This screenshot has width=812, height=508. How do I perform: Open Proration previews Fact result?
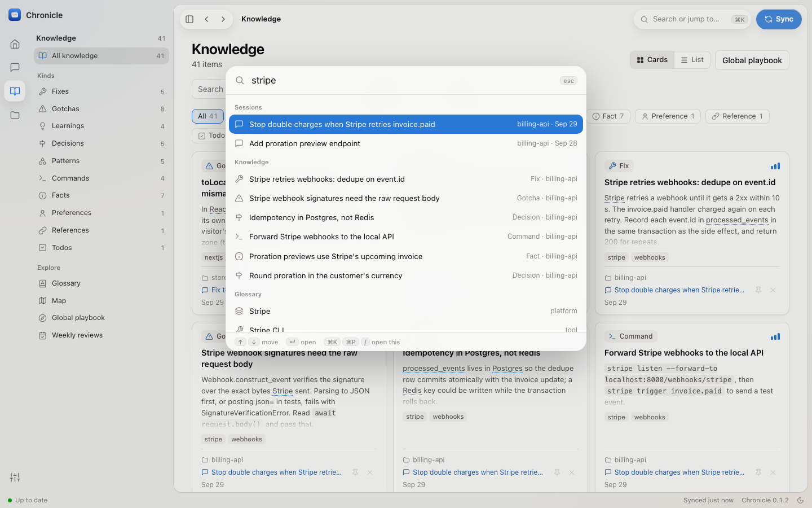coord(406,256)
